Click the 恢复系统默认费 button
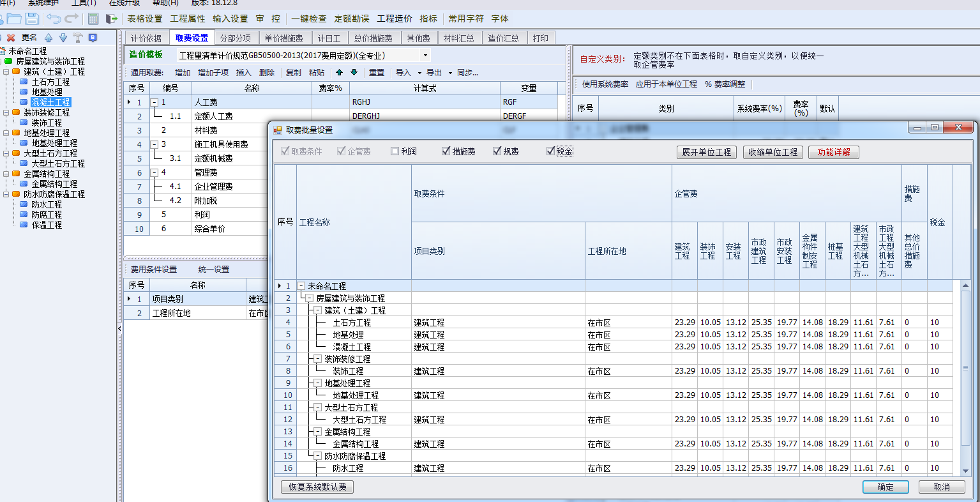This screenshot has width=980, height=502. click(317, 487)
